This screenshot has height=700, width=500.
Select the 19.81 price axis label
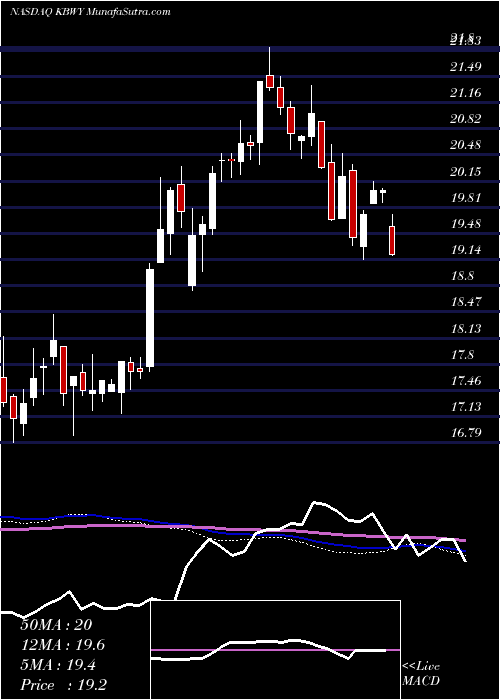[466, 197]
